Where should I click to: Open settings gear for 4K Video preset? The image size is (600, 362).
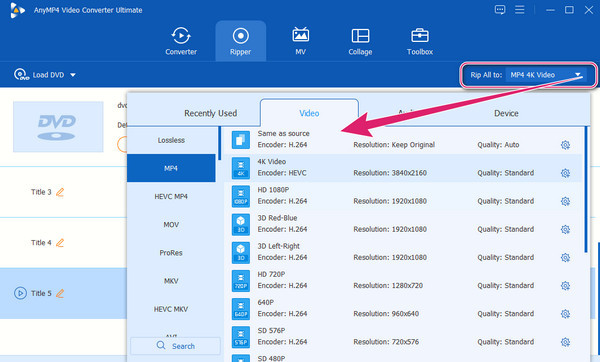565,173
